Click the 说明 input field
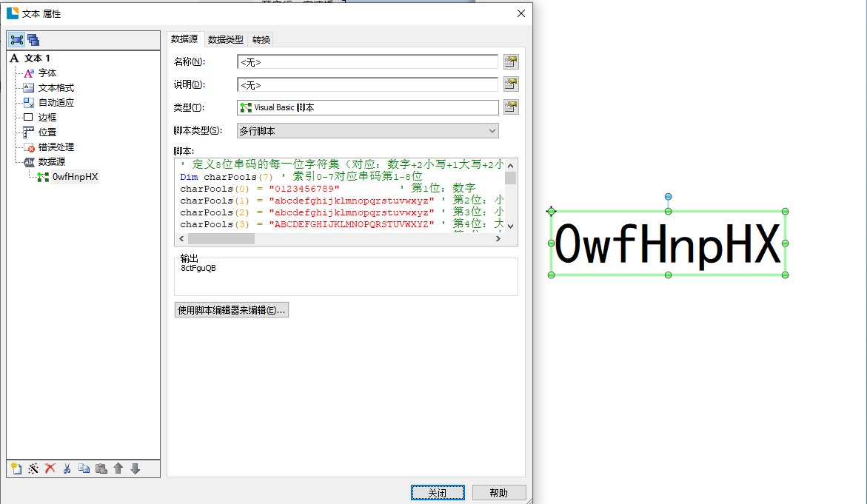This screenshot has height=504, width=867. pyautogui.click(x=367, y=84)
